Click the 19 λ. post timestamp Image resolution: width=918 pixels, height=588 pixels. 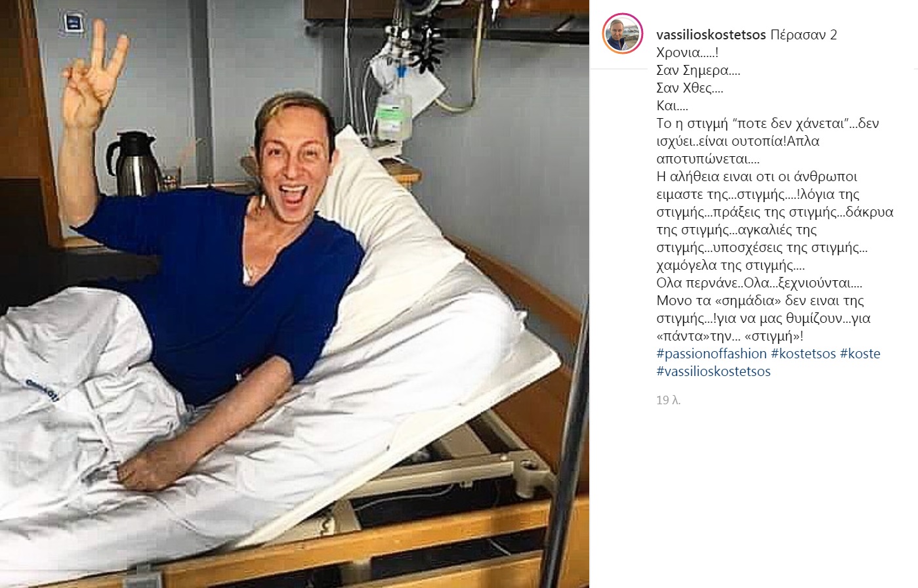click(668, 400)
